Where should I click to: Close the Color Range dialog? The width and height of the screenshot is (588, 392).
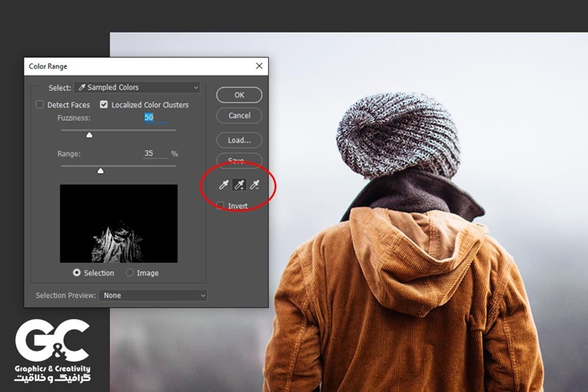[x=259, y=66]
